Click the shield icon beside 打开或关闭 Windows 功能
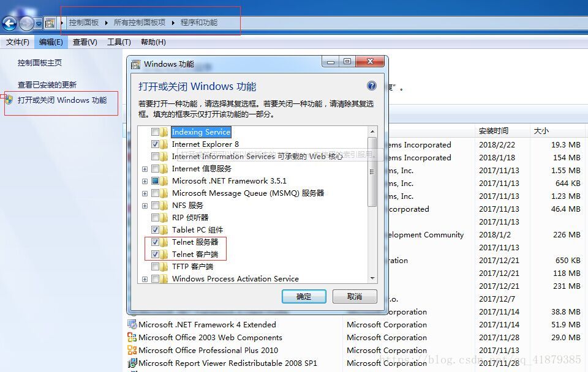 9,100
